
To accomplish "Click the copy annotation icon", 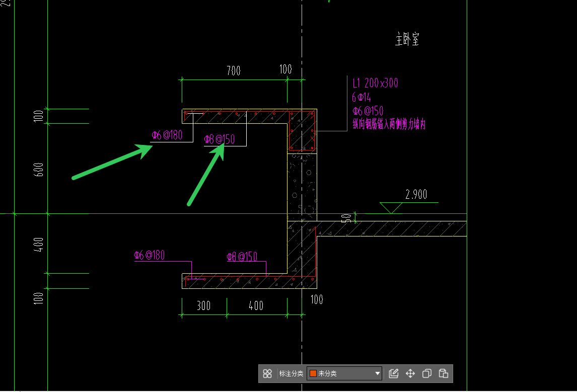I will click(x=427, y=373).
